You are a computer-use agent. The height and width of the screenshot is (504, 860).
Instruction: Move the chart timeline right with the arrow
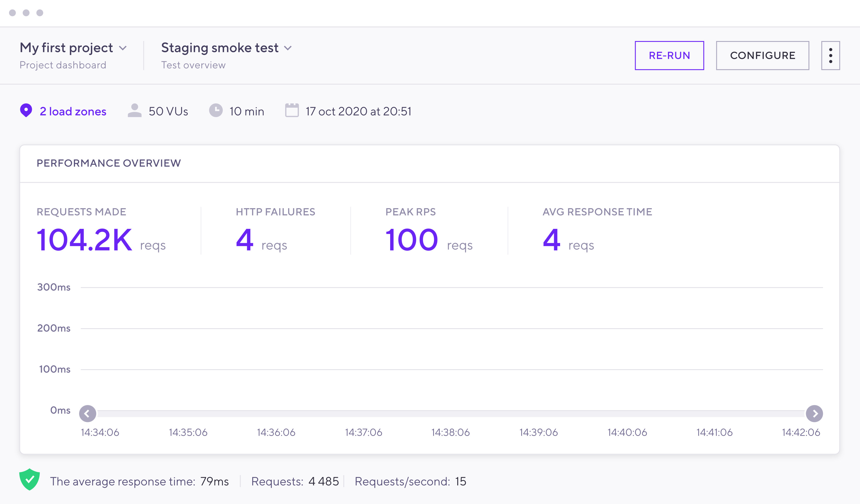tap(814, 414)
